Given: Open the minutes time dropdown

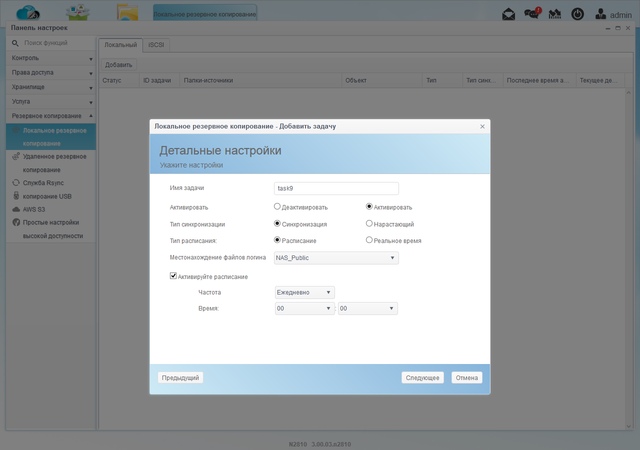Looking at the screenshot, I should point(367,308).
